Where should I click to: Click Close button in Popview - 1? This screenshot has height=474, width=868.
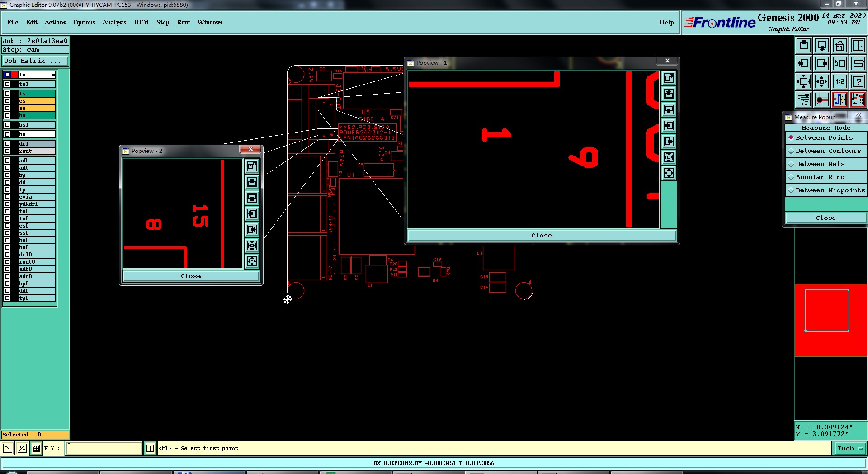pyautogui.click(x=542, y=236)
